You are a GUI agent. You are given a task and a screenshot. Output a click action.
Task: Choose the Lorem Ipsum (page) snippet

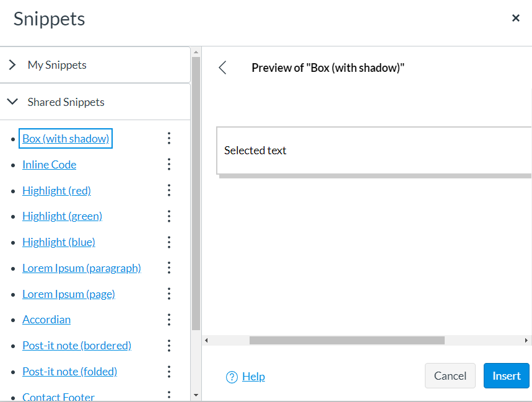pos(69,294)
